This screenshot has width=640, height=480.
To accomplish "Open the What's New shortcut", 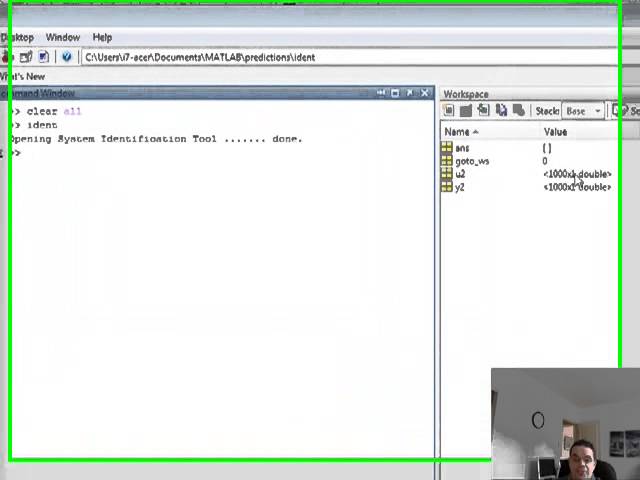I will (x=22, y=76).
